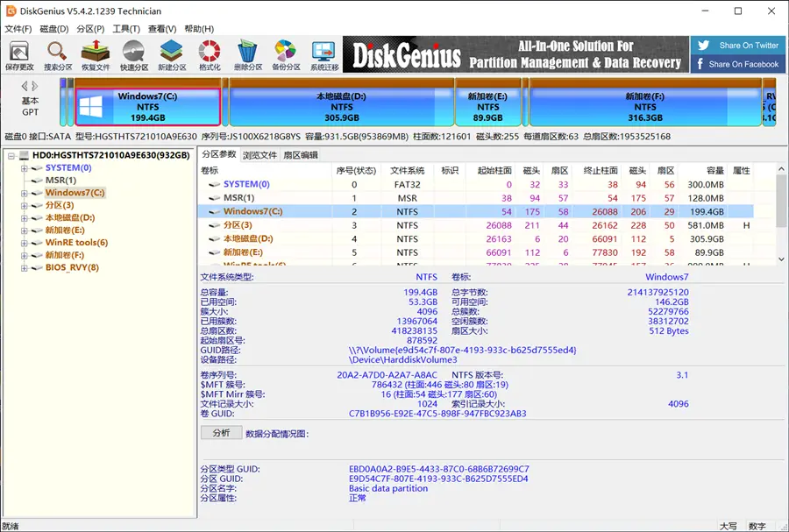This screenshot has height=532, width=789.
Task: Click the Facebook f icon
Action: click(x=700, y=64)
